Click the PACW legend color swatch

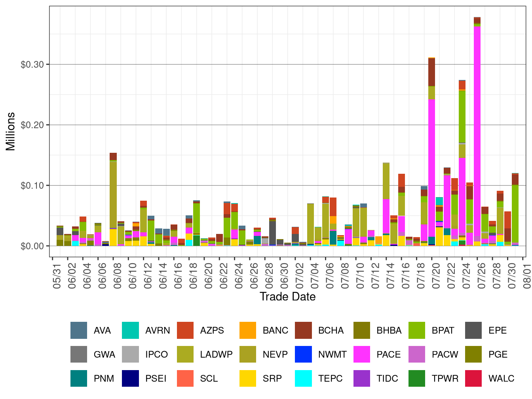[x=417, y=354]
